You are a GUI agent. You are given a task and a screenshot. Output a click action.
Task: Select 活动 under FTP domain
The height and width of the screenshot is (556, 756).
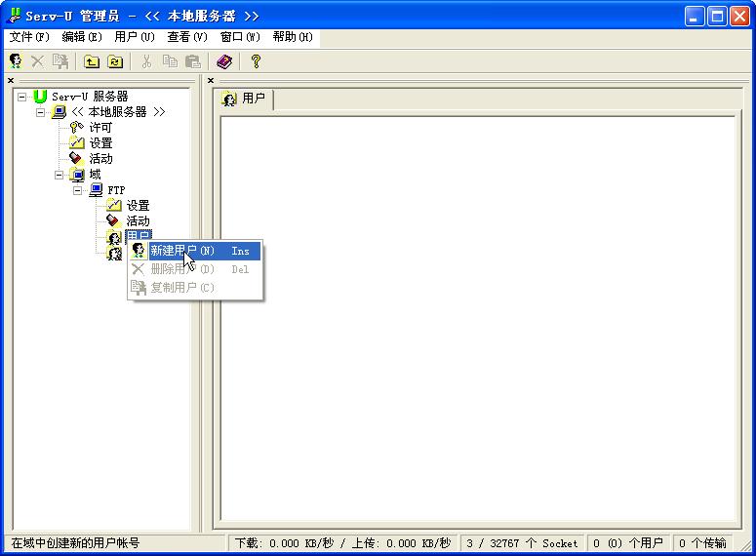coord(138,221)
